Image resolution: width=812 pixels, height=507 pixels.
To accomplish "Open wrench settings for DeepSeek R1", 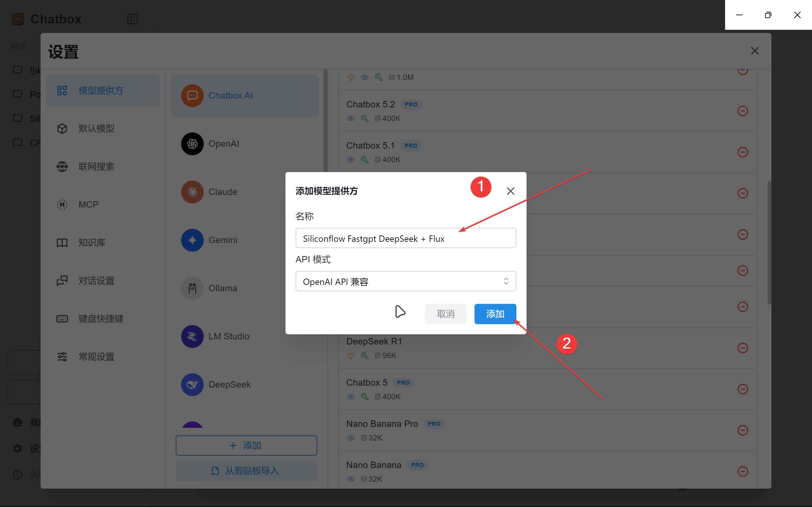I will tap(364, 356).
